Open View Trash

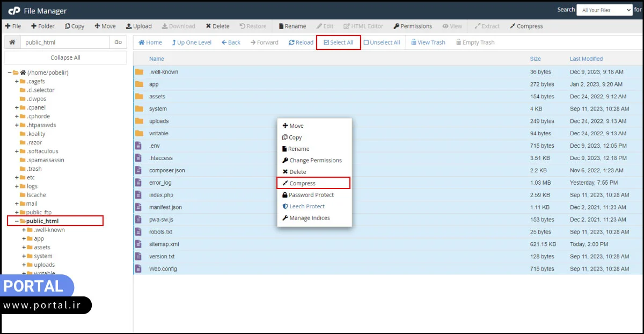(x=428, y=42)
